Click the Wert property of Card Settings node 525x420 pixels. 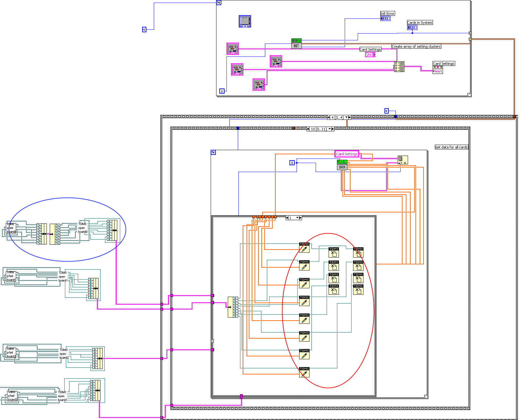tap(438, 71)
